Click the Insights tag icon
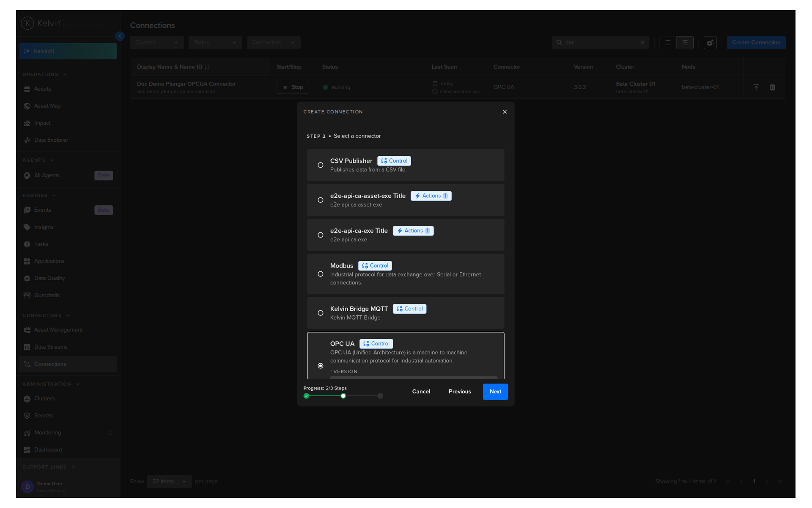812x508 pixels. [27, 227]
